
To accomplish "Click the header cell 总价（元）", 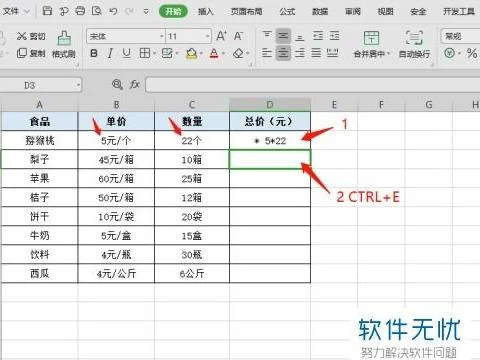I will point(270,121).
